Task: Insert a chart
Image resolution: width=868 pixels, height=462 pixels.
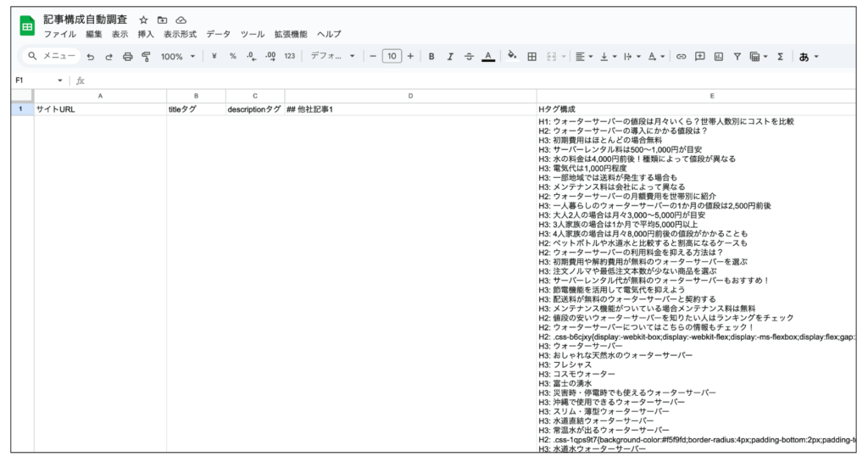Action: [x=719, y=57]
